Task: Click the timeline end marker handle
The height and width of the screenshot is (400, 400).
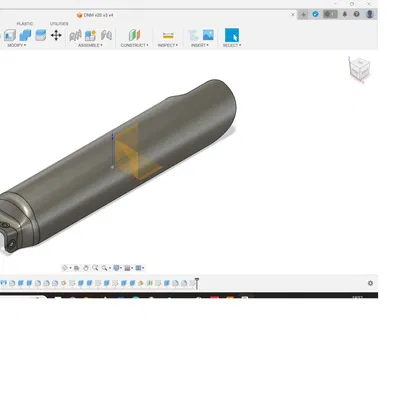Action: [x=197, y=283]
